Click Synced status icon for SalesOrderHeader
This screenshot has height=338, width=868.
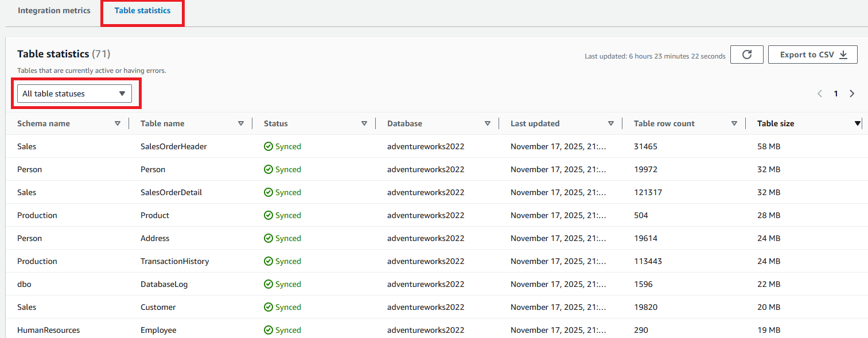click(268, 146)
